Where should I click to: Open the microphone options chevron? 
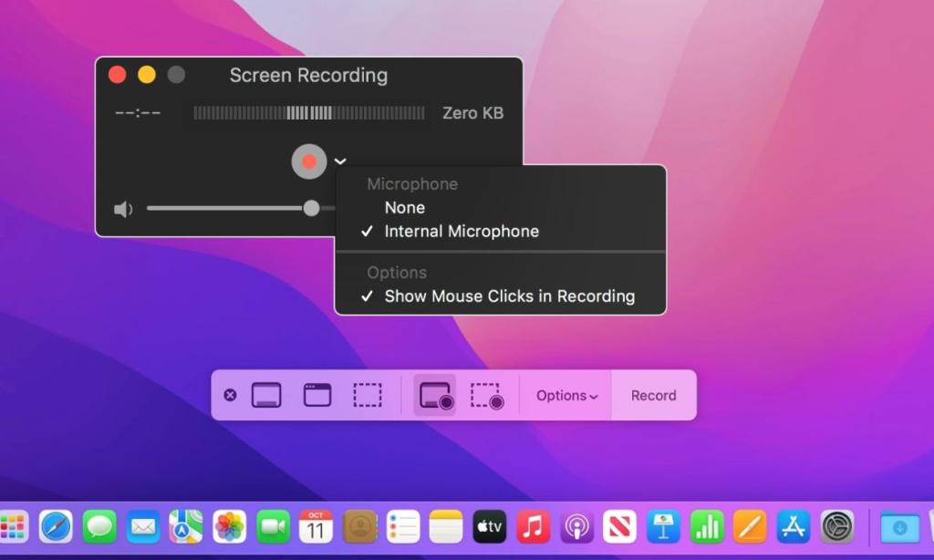[341, 161]
